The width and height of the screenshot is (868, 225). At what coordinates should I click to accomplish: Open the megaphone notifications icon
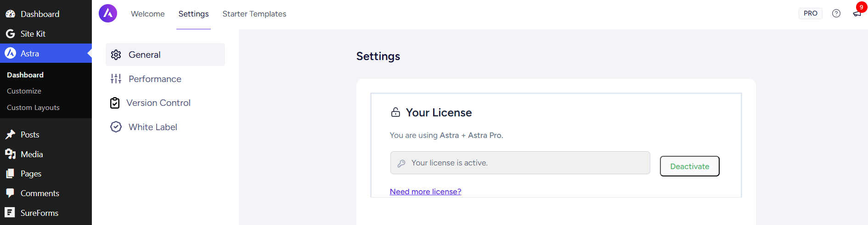pos(857,14)
